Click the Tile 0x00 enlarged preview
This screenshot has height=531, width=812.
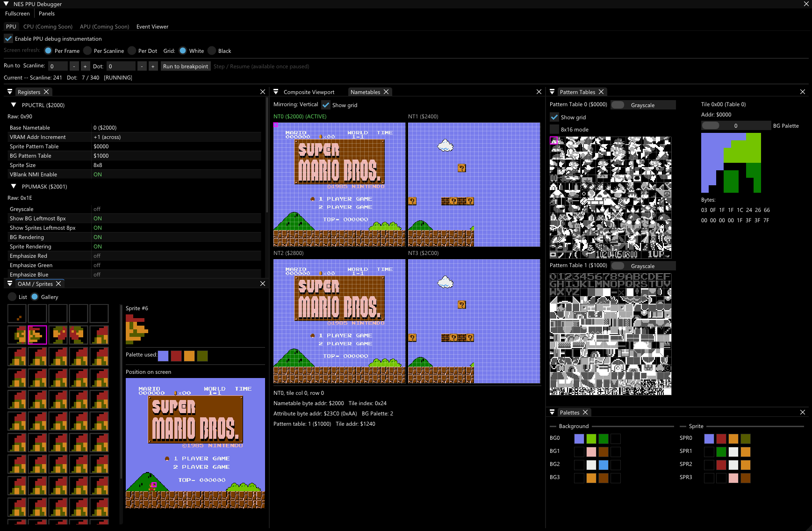(731, 163)
